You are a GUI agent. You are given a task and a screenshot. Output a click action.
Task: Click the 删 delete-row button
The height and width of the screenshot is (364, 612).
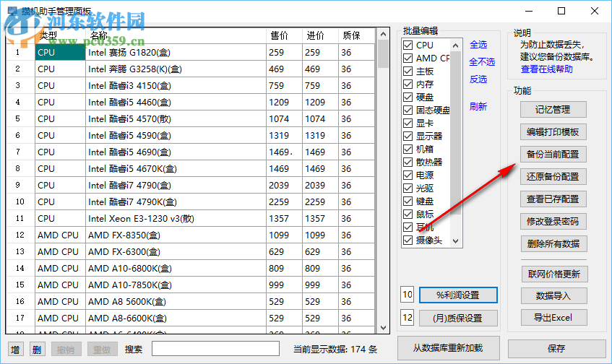(37, 350)
